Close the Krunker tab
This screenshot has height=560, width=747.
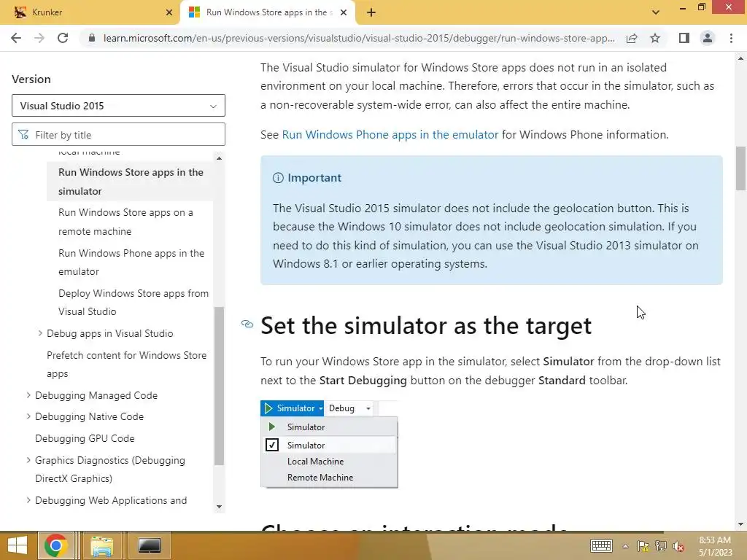click(x=169, y=12)
